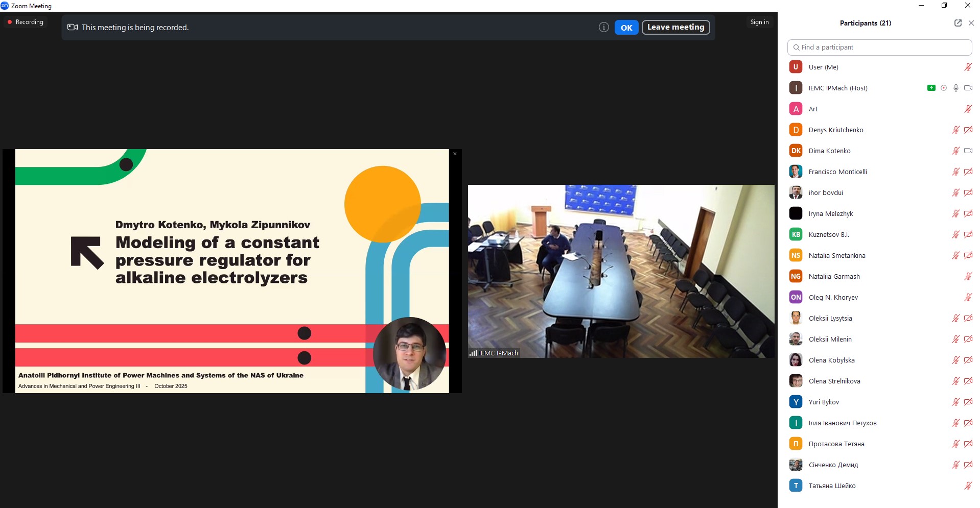Close the shared slide overlay

[455, 154]
